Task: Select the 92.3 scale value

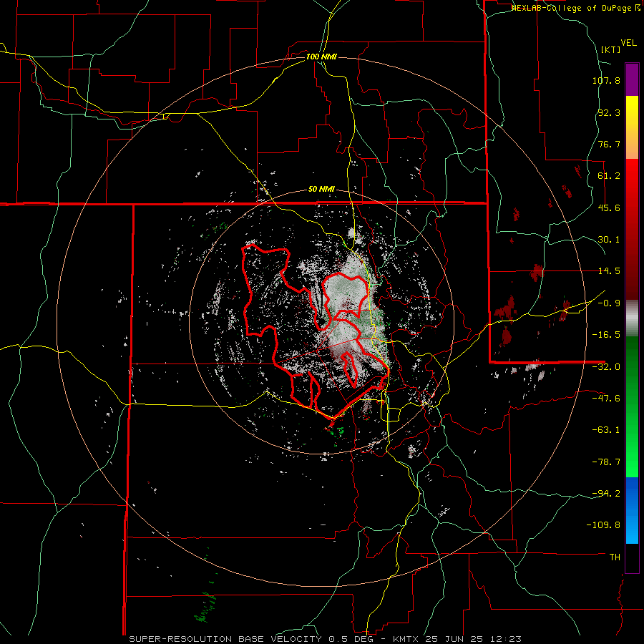Action: (609, 112)
